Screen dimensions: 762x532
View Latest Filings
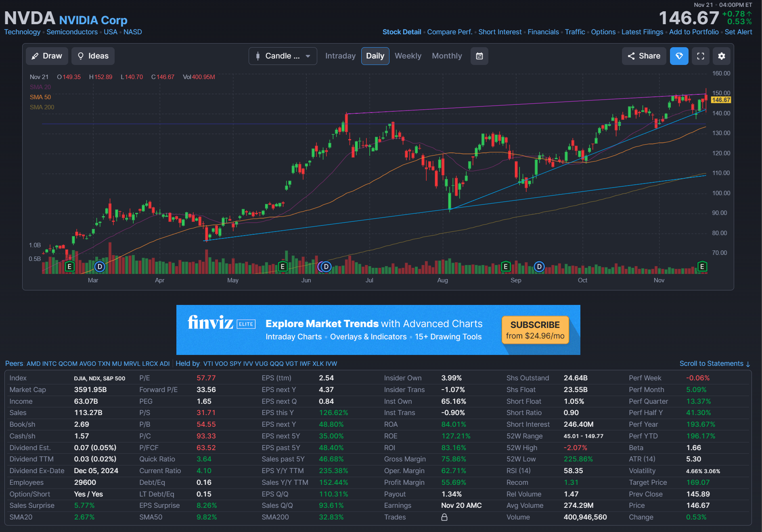point(642,32)
